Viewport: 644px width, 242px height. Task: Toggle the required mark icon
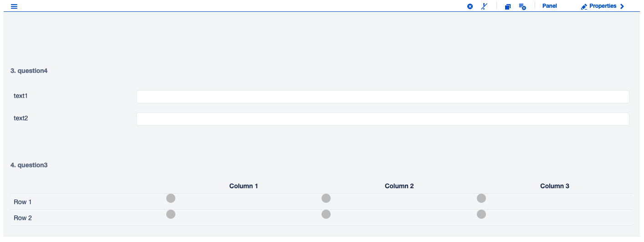pos(484,6)
